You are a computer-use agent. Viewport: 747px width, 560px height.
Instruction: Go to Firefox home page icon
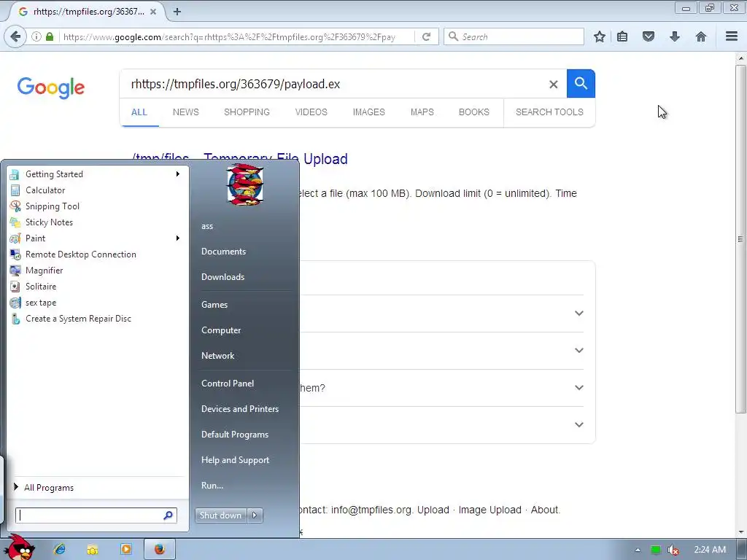[x=701, y=36]
